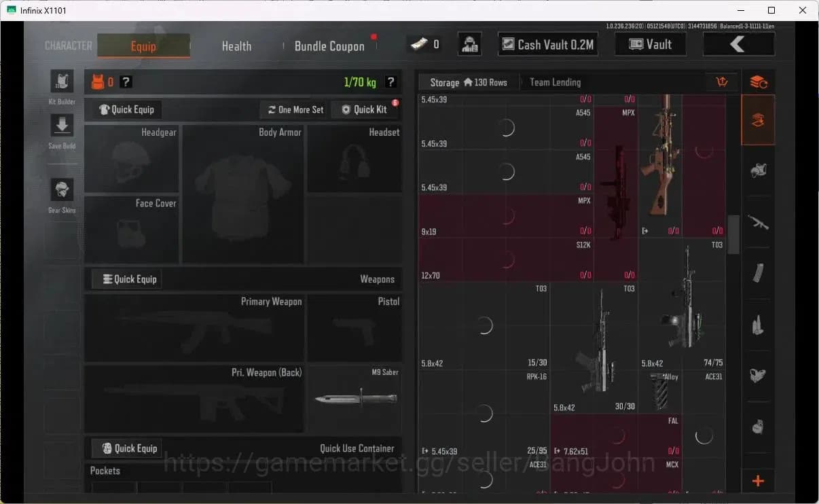
Task: Select the MPX 9x19 magazine row
Action: tap(506, 216)
